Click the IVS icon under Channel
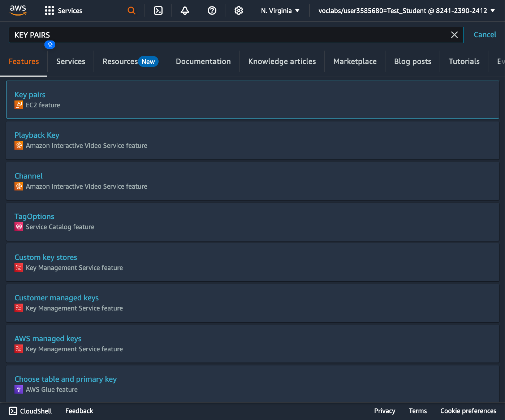The height and width of the screenshot is (420, 505). click(19, 187)
